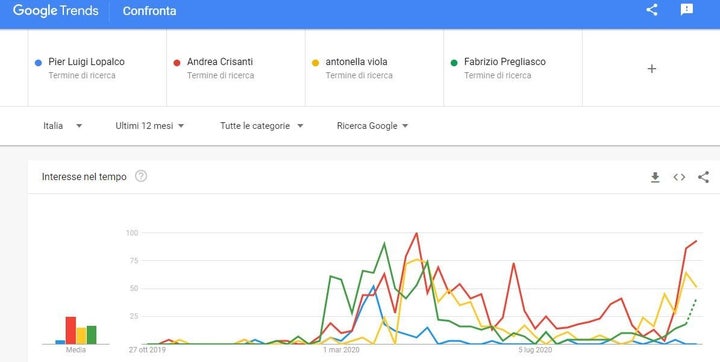Image resolution: width=720 pixels, height=362 pixels.
Task: Open the embed code icon for chart
Action: click(x=679, y=177)
